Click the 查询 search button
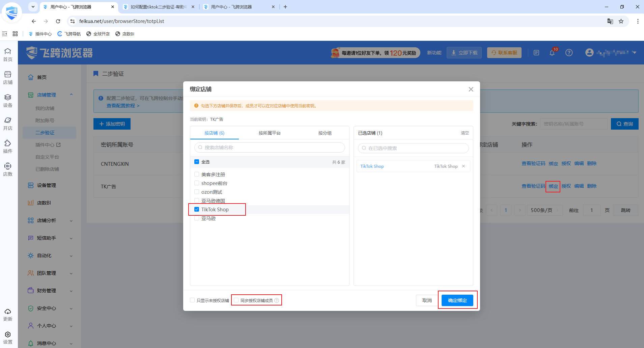 pos(625,124)
